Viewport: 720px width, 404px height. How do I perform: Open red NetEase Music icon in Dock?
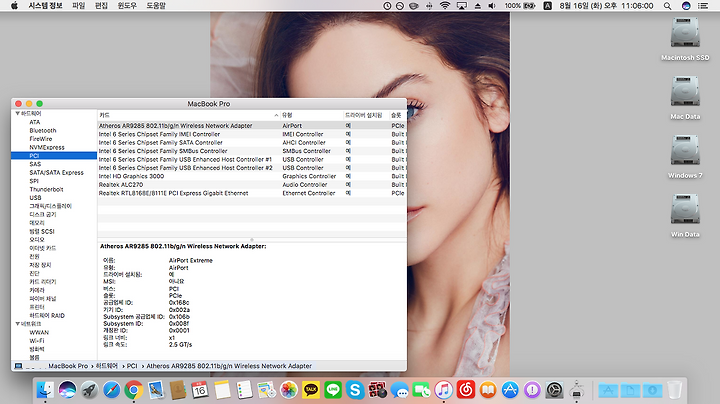[466, 390]
